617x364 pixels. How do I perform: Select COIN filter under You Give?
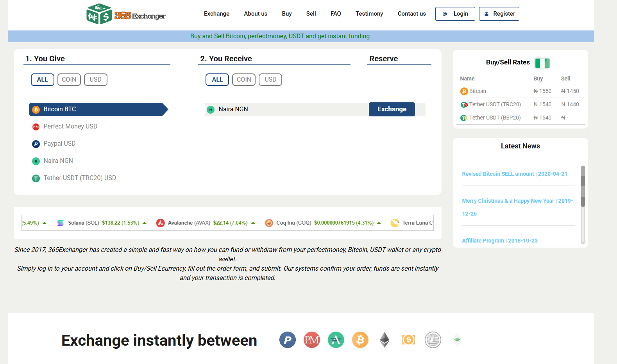click(69, 80)
